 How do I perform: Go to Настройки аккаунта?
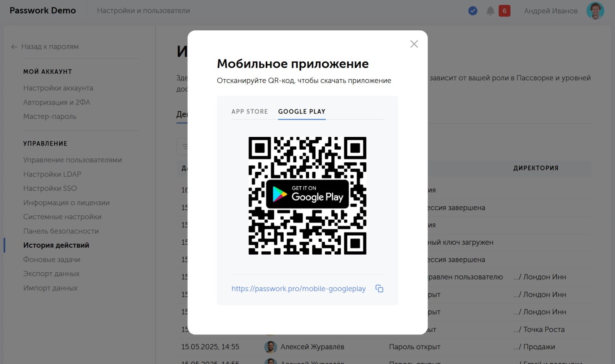(58, 88)
